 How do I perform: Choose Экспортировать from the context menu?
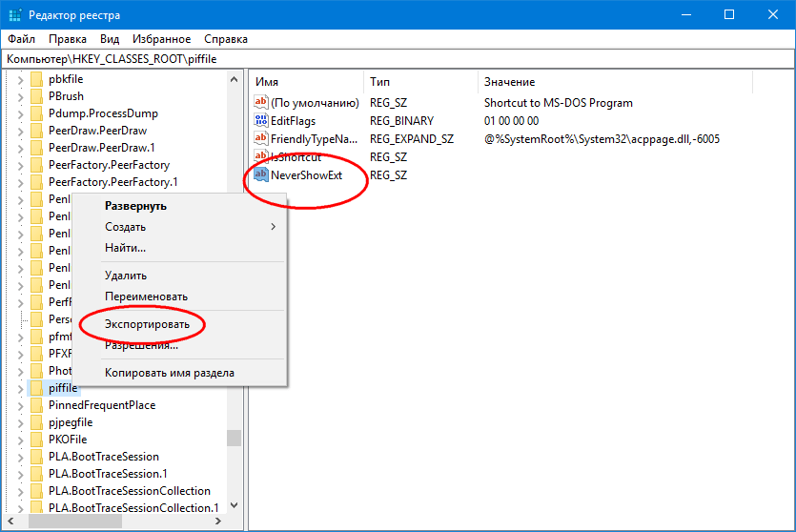coord(147,324)
